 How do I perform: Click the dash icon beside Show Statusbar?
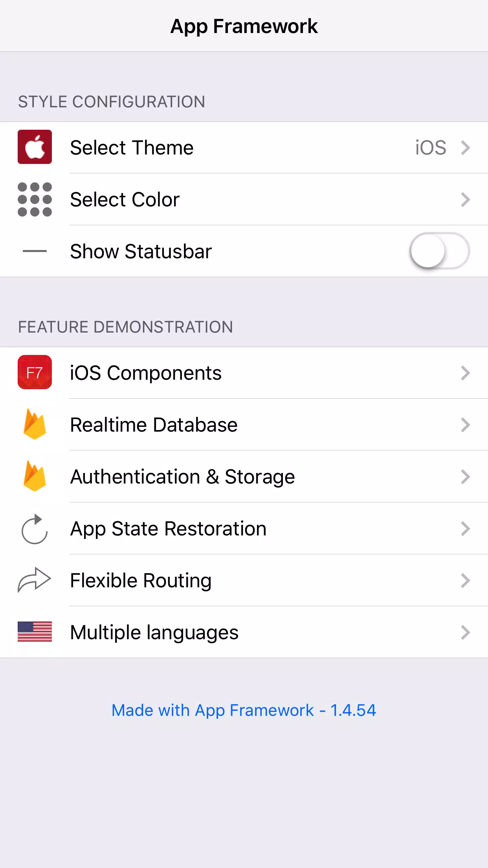pos(35,251)
